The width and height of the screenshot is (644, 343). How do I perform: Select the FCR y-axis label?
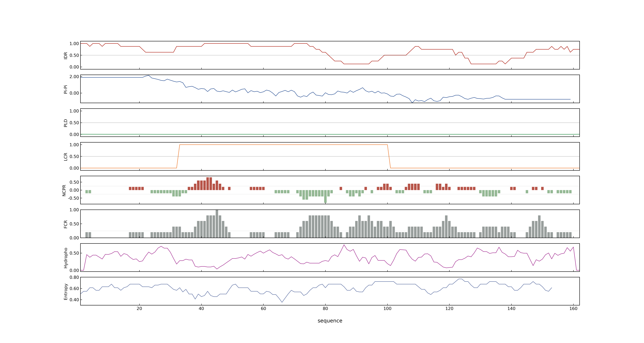click(66, 224)
